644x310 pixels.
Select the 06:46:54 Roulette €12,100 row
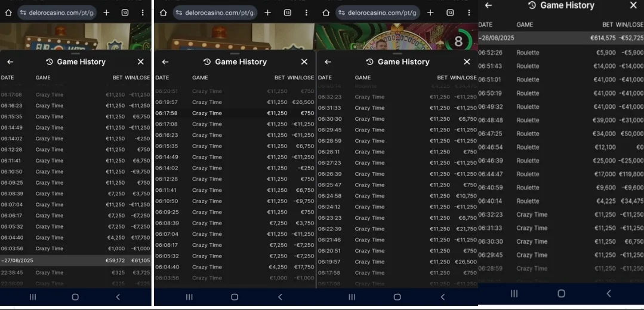561,147
